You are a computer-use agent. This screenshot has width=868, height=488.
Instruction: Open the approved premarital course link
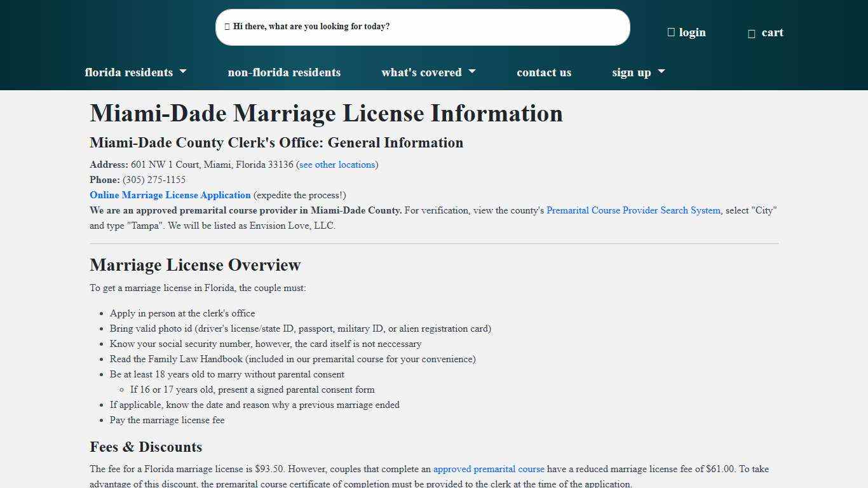(489, 469)
